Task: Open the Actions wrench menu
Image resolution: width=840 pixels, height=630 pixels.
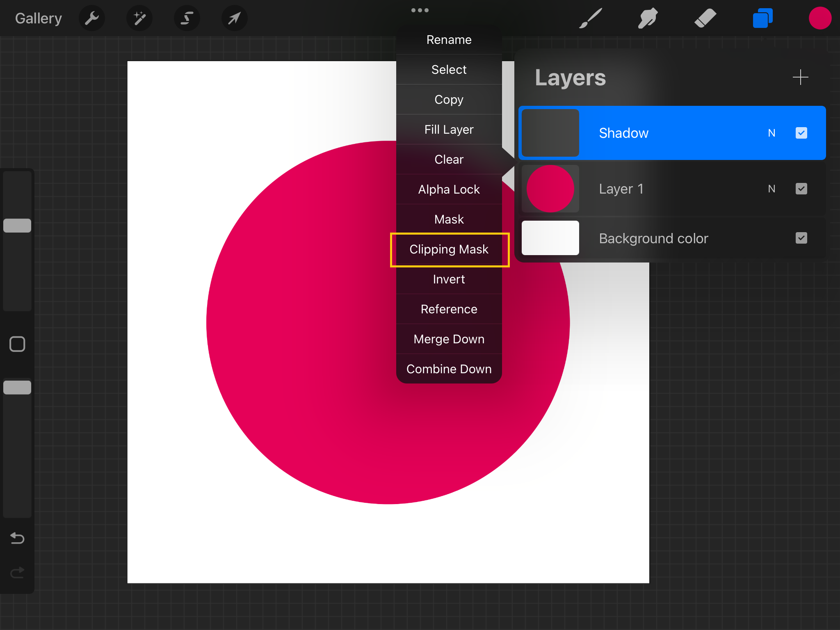Action: click(x=92, y=18)
